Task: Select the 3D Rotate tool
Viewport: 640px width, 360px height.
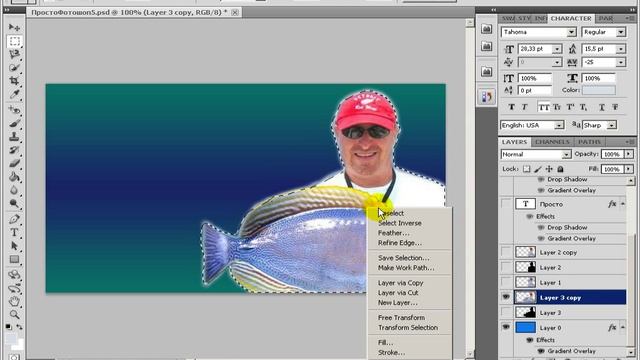Action: [x=14, y=275]
